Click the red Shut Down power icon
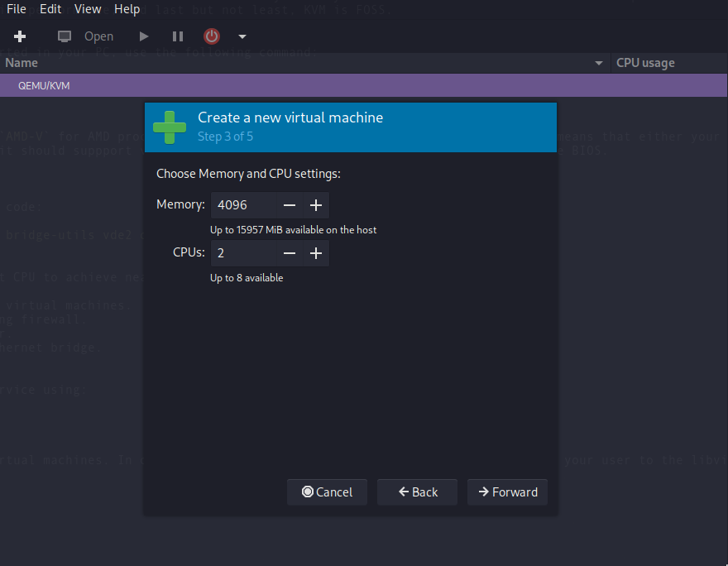This screenshot has width=728, height=566. (212, 36)
